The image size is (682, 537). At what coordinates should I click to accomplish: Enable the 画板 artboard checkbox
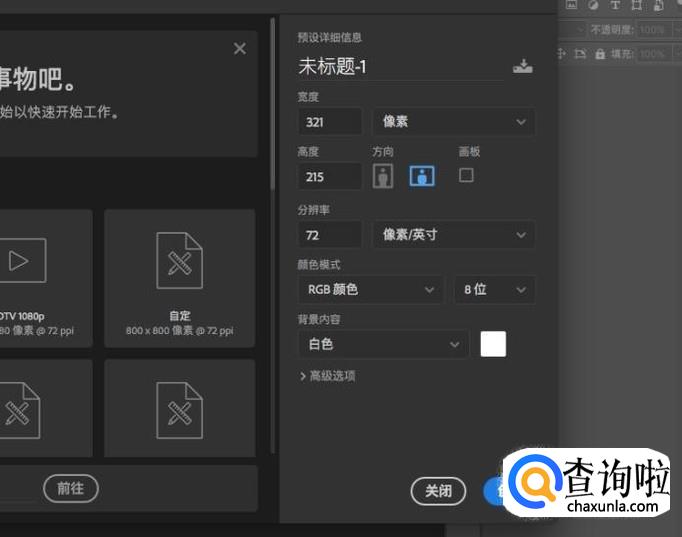point(466,175)
